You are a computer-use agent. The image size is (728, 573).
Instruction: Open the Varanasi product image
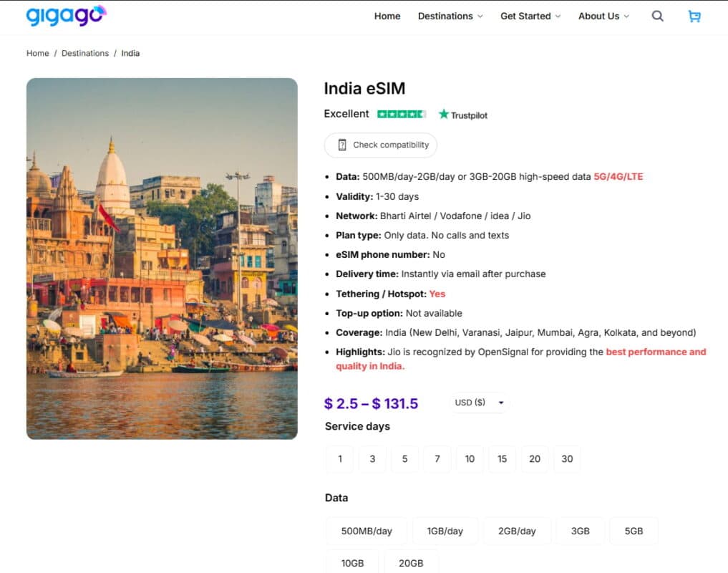(x=162, y=259)
